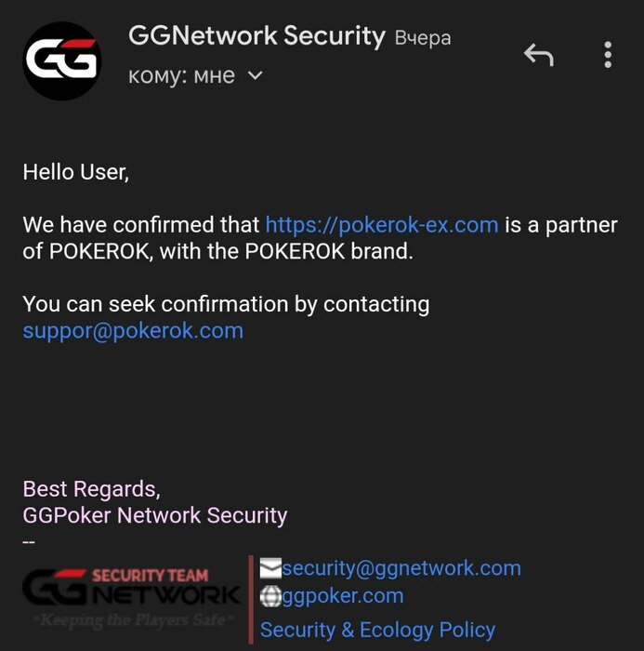Click the "Keeping the Players Safe" tagline
The image size is (644, 651).
click(134, 619)
